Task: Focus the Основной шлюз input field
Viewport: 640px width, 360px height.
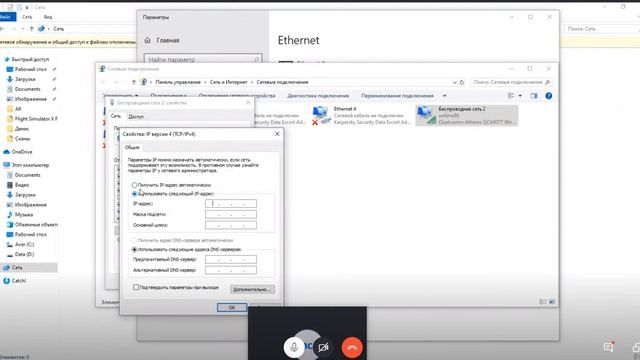Action: coord(231,225)
